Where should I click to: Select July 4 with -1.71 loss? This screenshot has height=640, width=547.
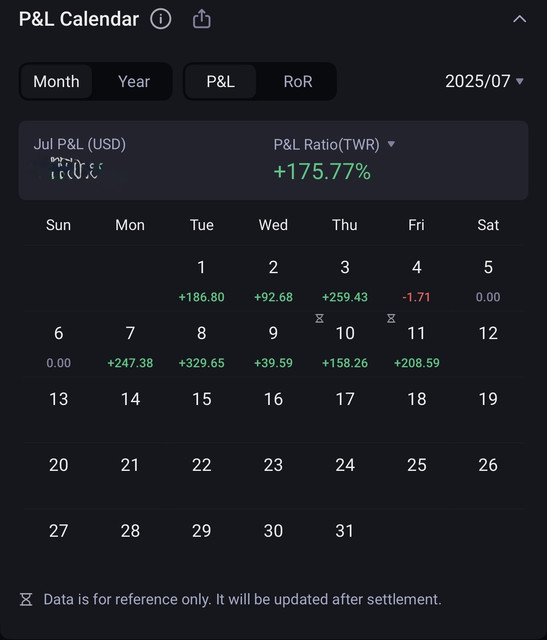click(x=416, y=281)
